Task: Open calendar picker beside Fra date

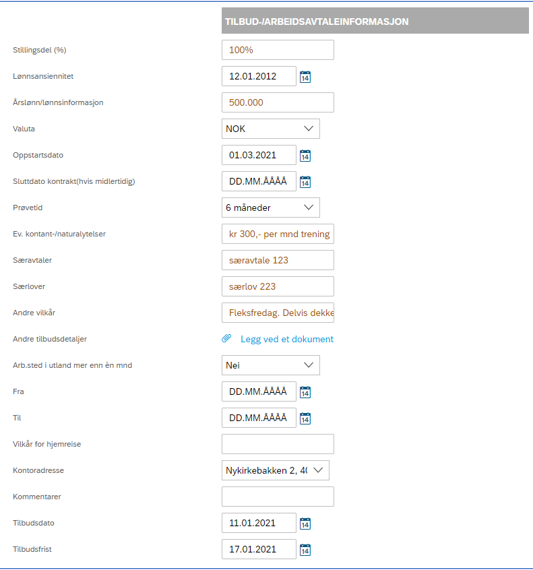Action: [x=305, y=392]
